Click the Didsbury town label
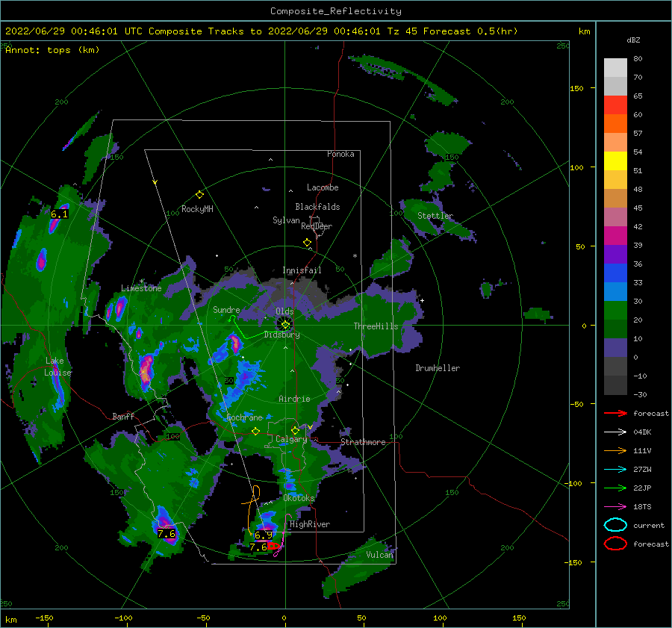 point(281,335)
